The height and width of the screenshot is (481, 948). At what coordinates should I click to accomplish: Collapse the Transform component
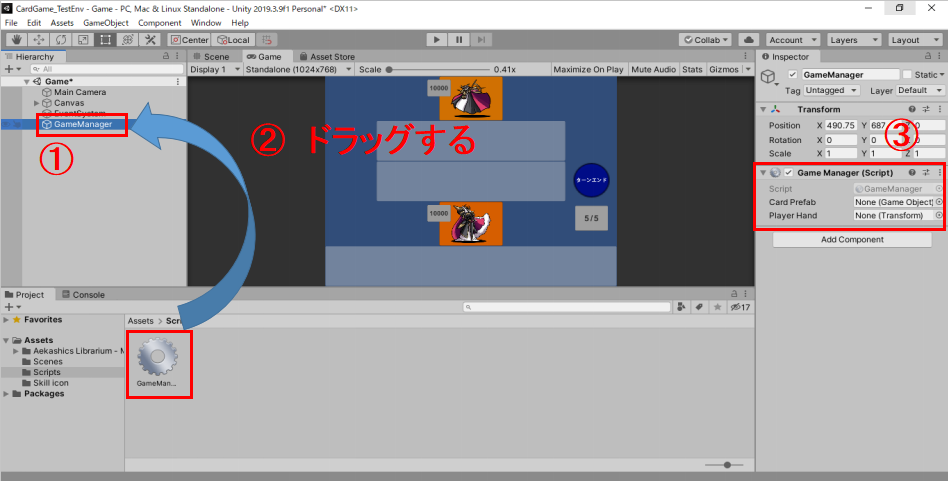[x=763, y=109]
